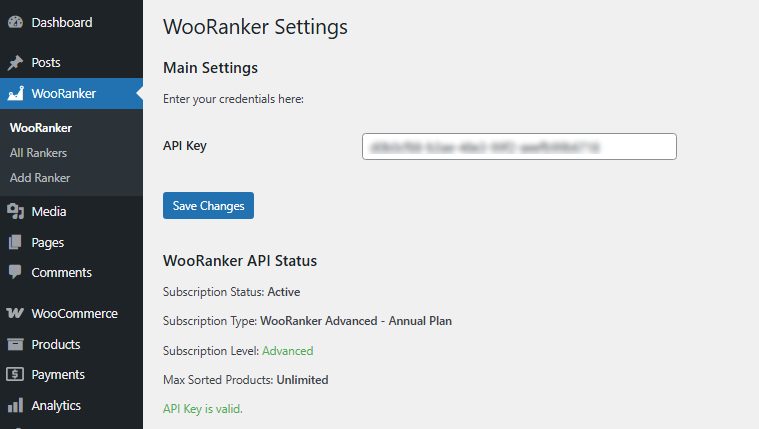
Task: Open the WooCommerce menu label
Action: [75, 313]
